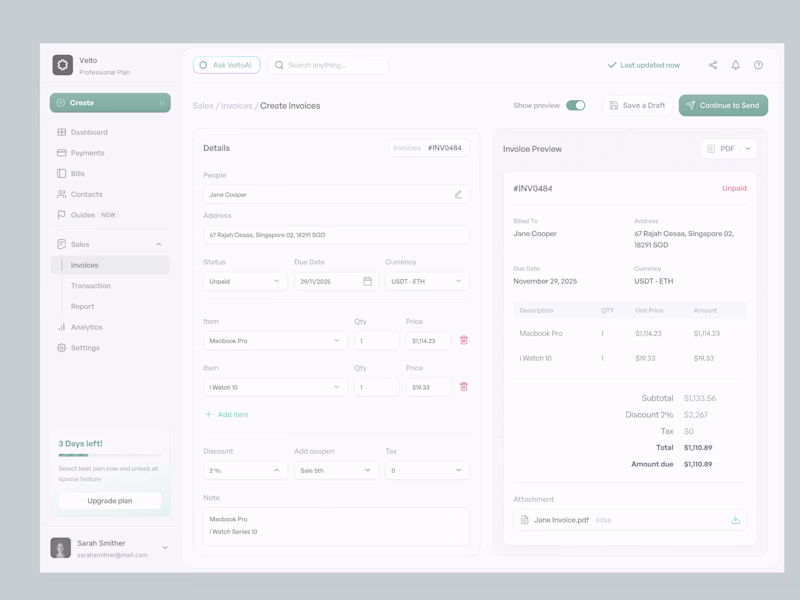Screen dimensions: 800x600
Task: Focus the Search anything field
Action: pyautogui.click(x=328, y=65)
